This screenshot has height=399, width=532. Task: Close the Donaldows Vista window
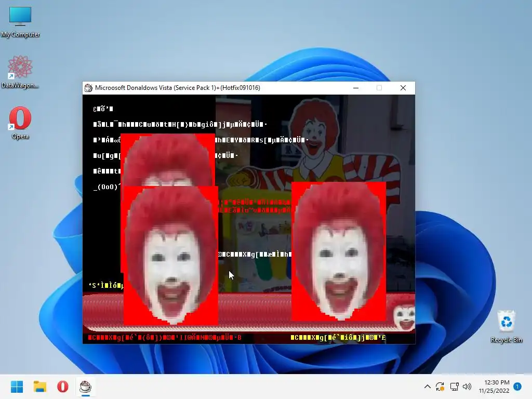click(x=403, y=88)
